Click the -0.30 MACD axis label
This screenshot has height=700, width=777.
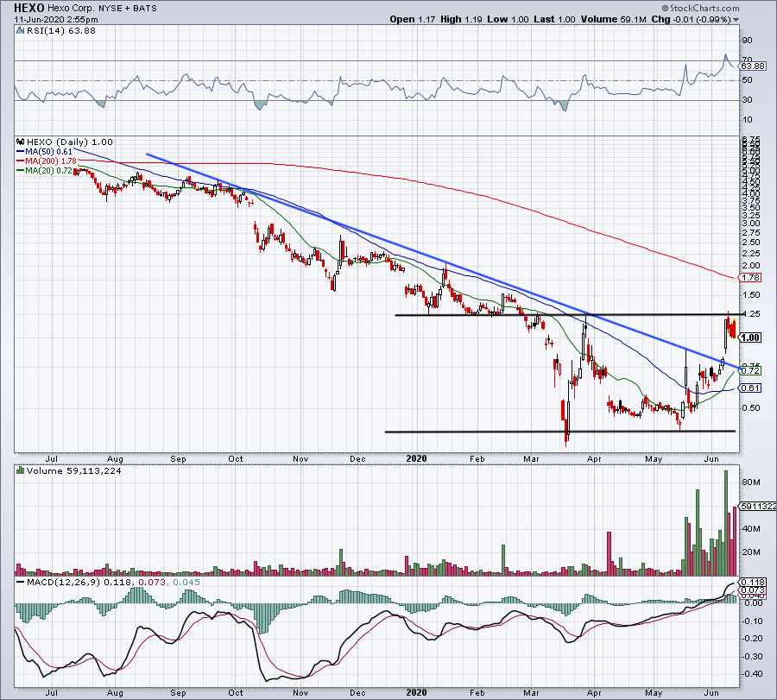pyautogui.click(x=753, y=656)
